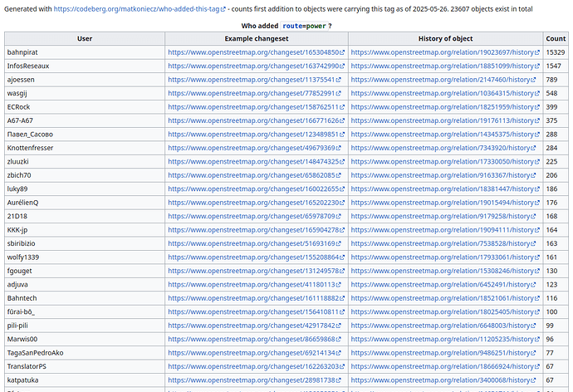The height and width of the screenshot is (392, 573).
Task: Open relation 3400068 history link
Action: coord(443,380)
